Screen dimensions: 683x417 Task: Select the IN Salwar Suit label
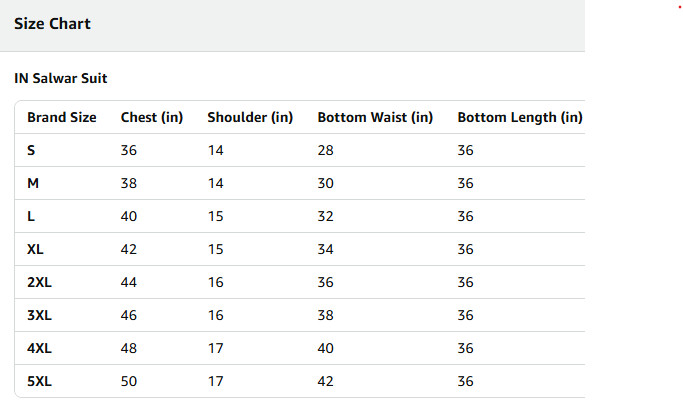(x=61, y=78)
